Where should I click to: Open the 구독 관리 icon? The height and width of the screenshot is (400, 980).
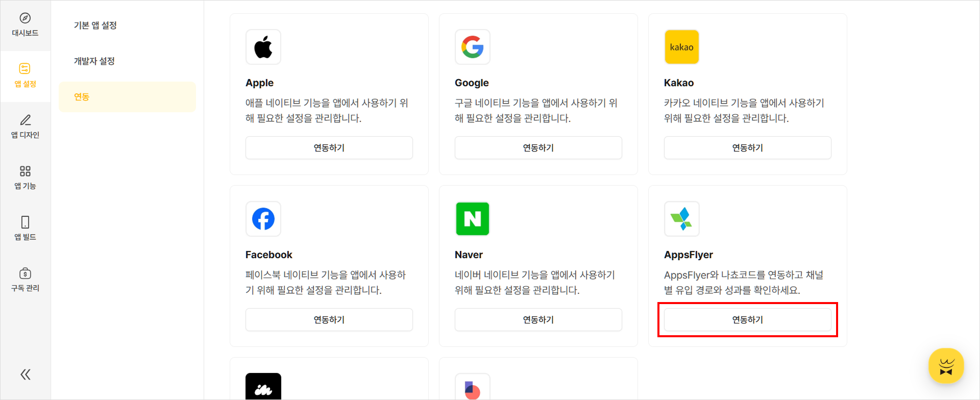[x=25, y=273]
